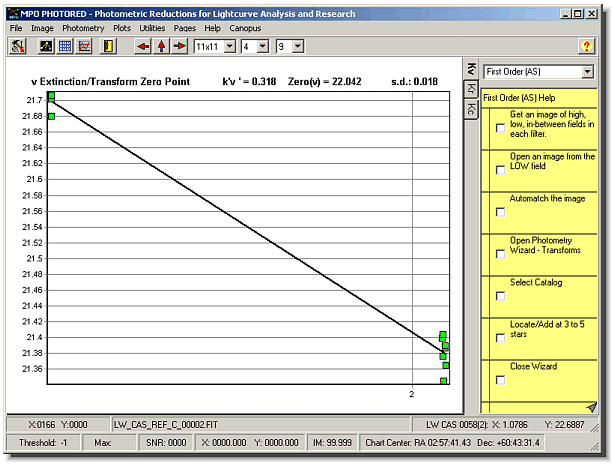Check the 'Close Wizard' step
Viewport: 613px width, 465px height.
coord(500,380)
